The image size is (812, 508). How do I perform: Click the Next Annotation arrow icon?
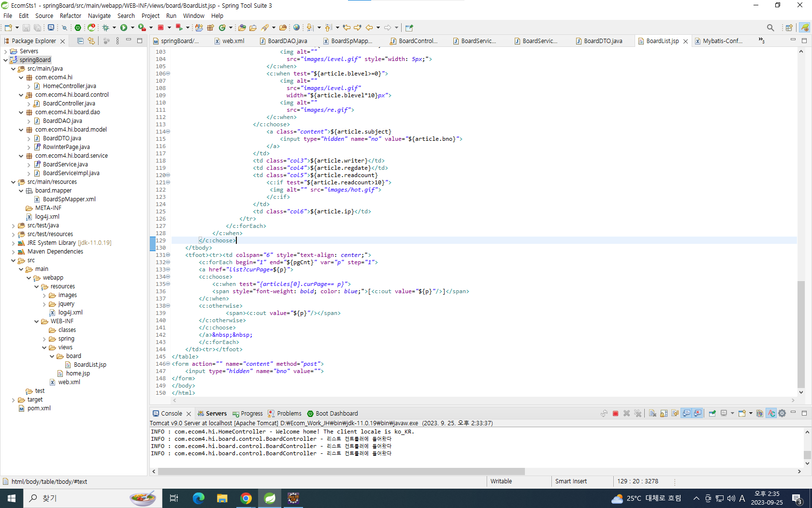coord(310,28)
